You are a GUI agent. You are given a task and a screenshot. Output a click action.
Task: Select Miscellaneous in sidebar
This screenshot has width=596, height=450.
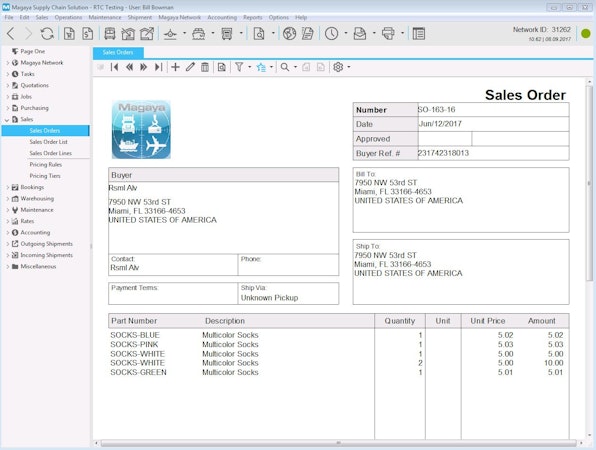click(x=38, y=267)
